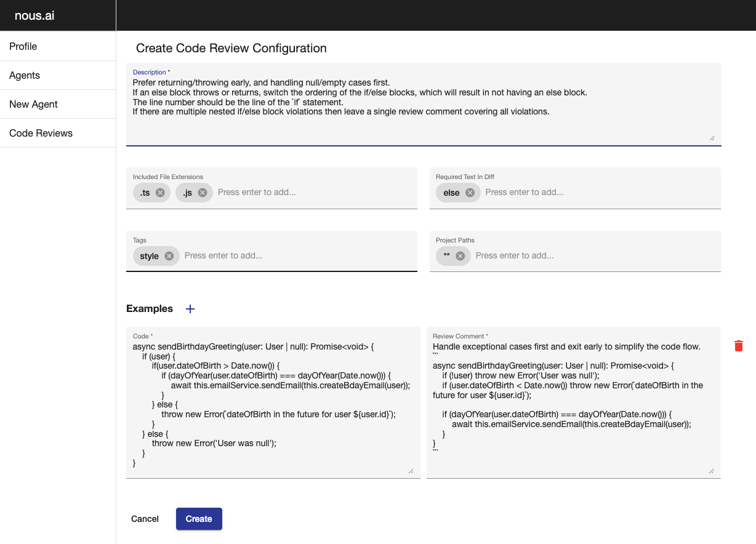
Task: Remove the .ts file extension chip
Action: coord(160,193)
